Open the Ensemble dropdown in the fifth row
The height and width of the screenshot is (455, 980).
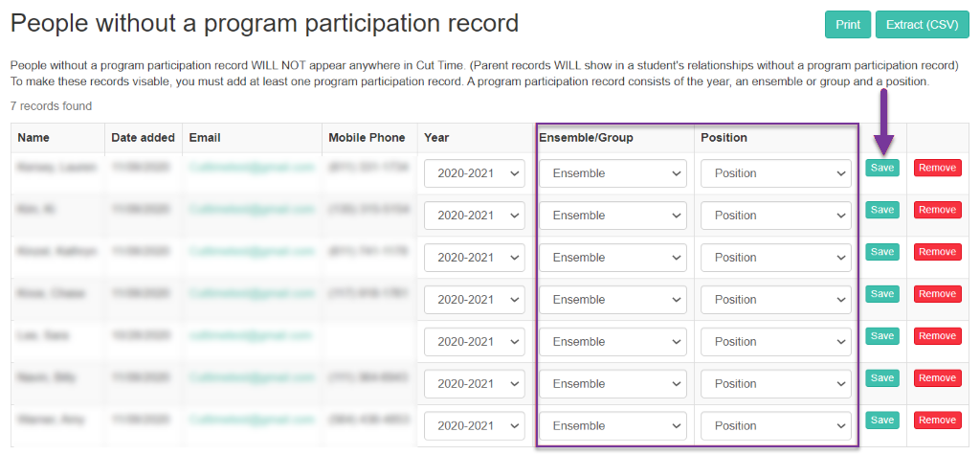tap(612, 342)
